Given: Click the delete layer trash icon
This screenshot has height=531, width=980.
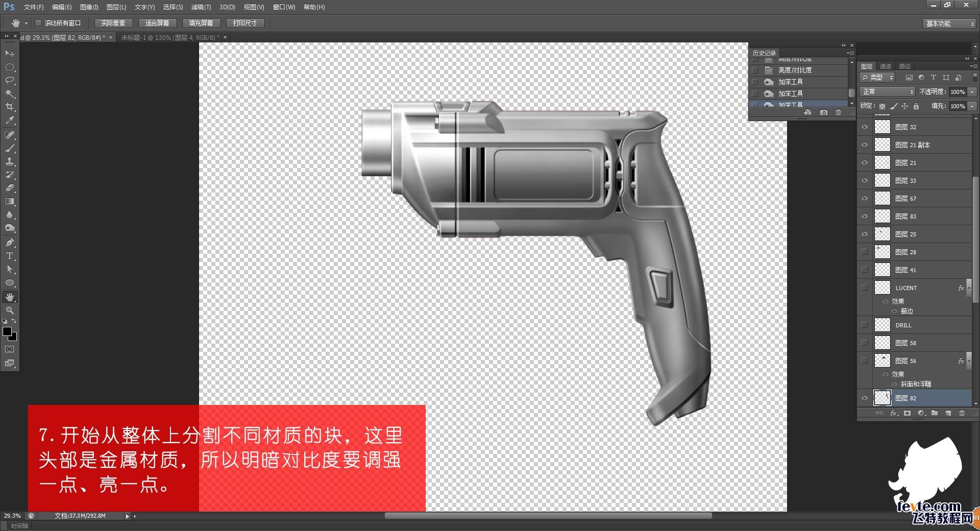Looking at the screenshot, I should (962, 413).
